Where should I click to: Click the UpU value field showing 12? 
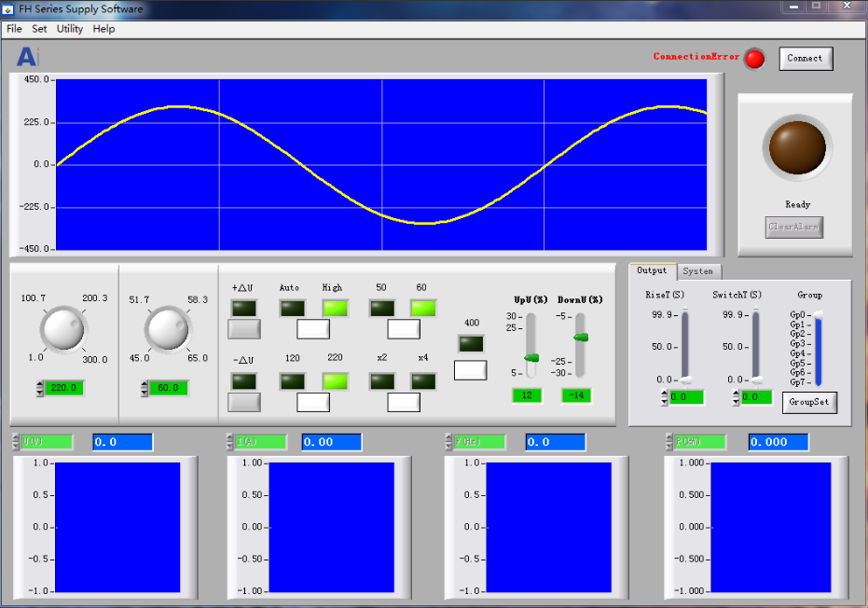point(527,395)
